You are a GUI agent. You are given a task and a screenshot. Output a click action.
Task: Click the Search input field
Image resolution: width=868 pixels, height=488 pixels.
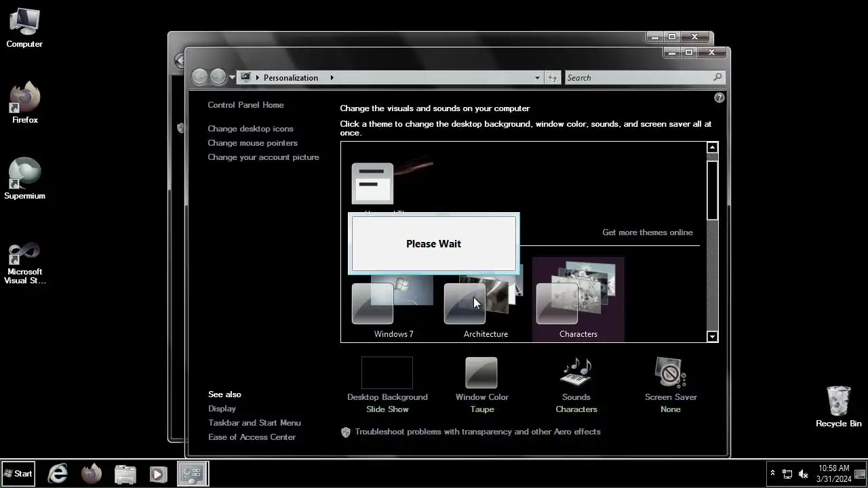point(638,77)
